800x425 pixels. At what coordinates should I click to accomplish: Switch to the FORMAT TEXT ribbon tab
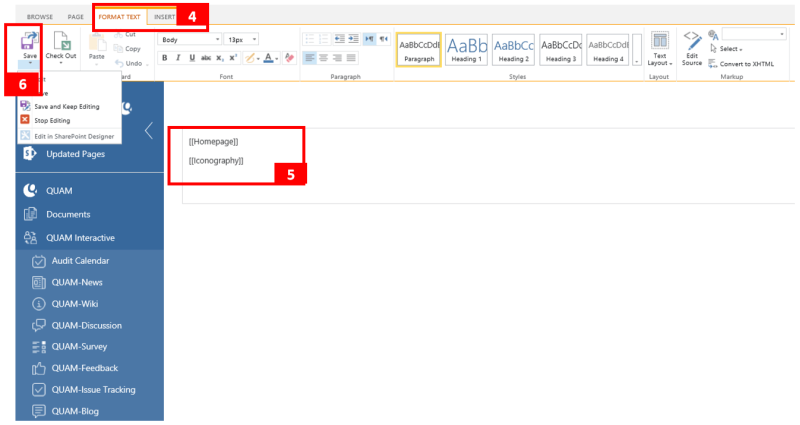pyautogui.click(x=119, y=17)
